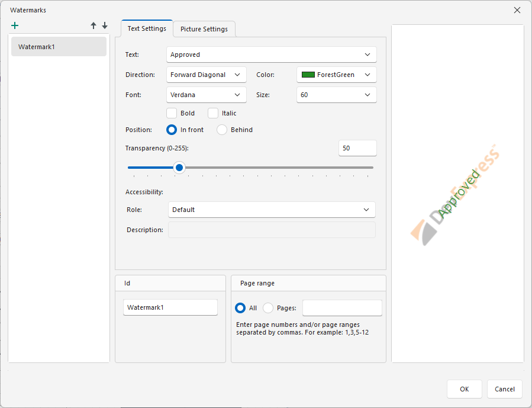The width and height of the screenshot is (532, 408).
Task: Switch to the Picture Settings tab
Action: [204, 29]
